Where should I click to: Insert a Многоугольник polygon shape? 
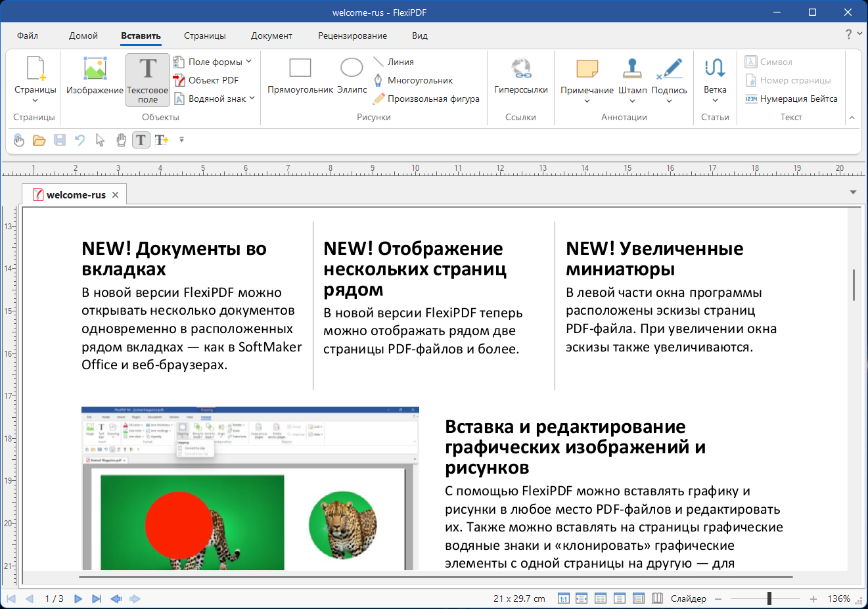pos(413,80)
